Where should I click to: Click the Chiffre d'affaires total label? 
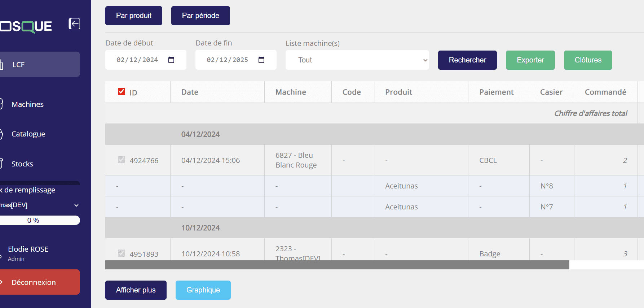click(591, 113)
